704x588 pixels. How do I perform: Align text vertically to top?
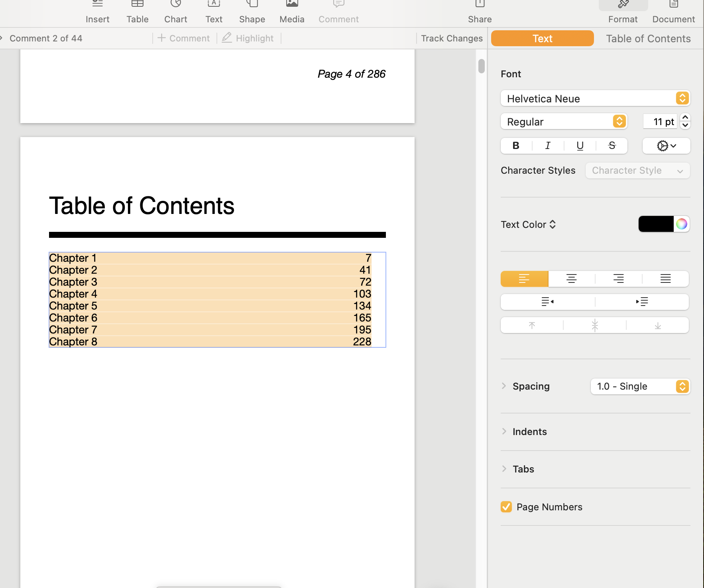[532, 325]
